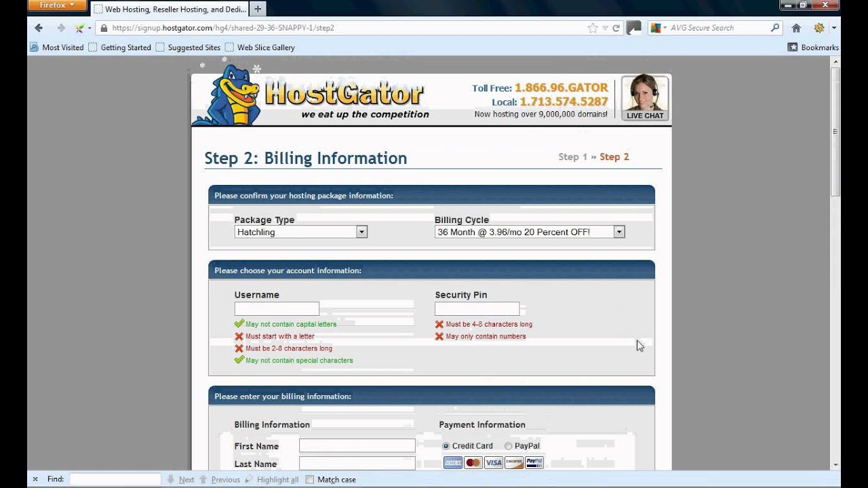Screen dimensions: 868x488
Task: Click the browser forward arrow
Action: point(61,28)
